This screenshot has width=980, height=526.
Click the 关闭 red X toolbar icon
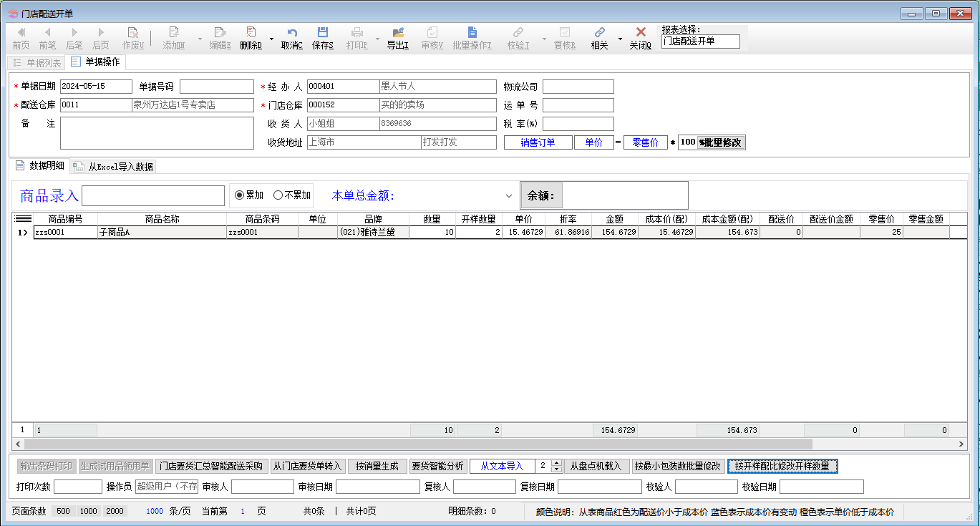click(641, 32)
